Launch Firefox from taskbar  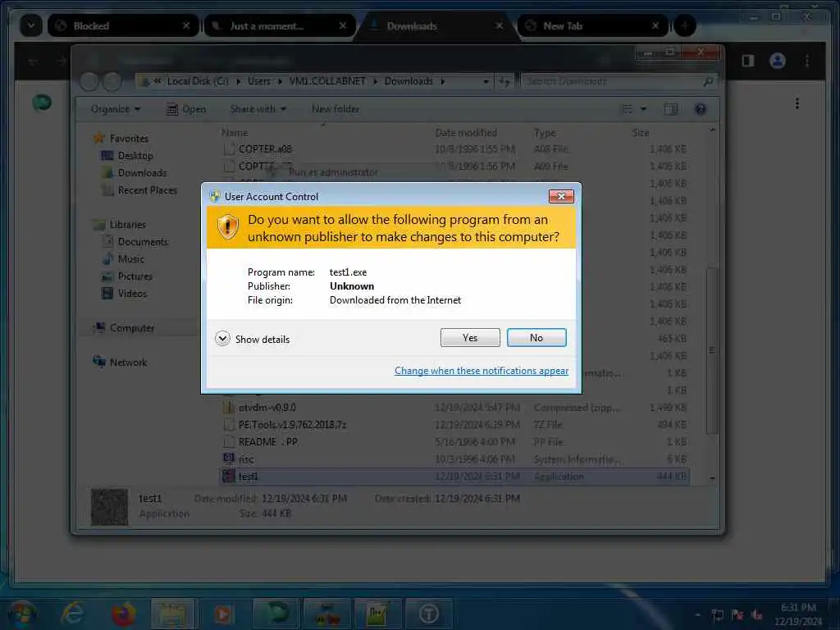123,614
